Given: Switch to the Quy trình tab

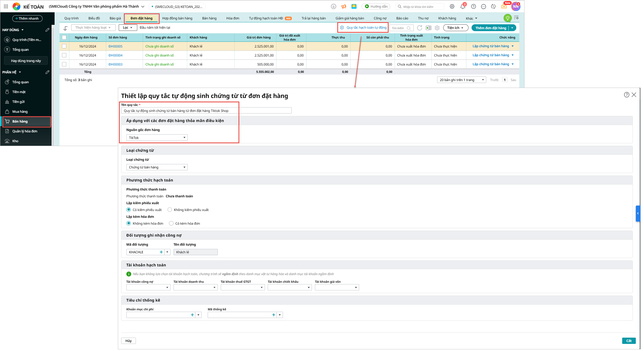Looking at the screenshot, I should [x=71, y=18].
